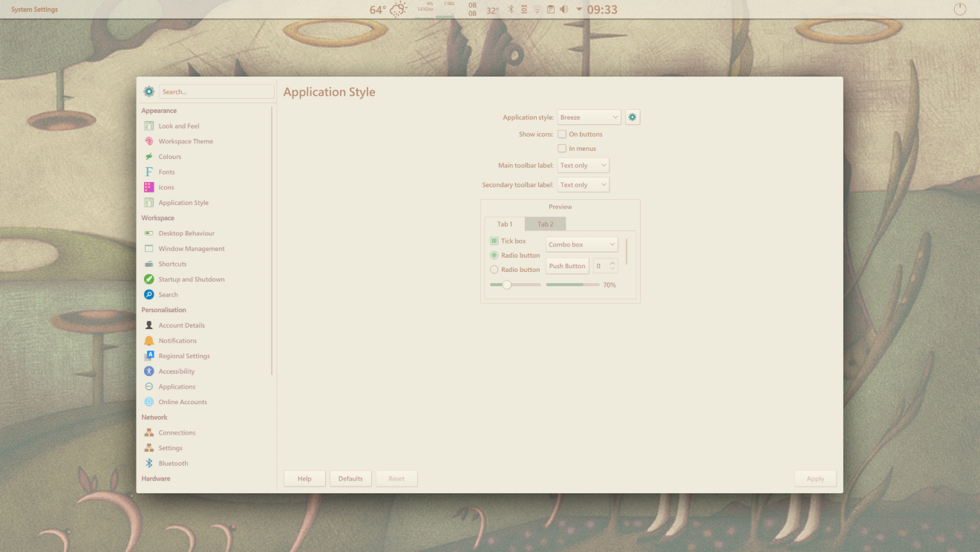Increment the preview spin box value

(x=612, y=263)
